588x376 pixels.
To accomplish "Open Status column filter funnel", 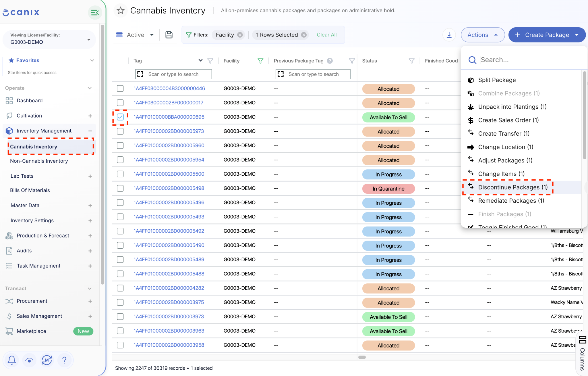I will [411, 61].
